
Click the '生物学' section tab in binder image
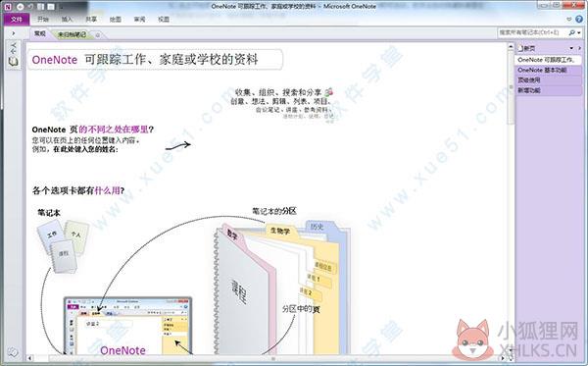point(280,231)
